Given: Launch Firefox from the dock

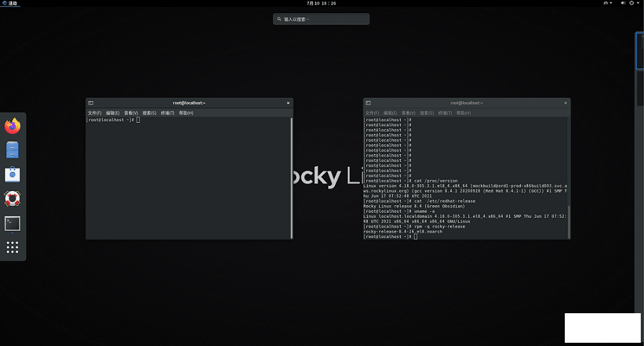Looking at the screenshot, I should click(12, 126).
